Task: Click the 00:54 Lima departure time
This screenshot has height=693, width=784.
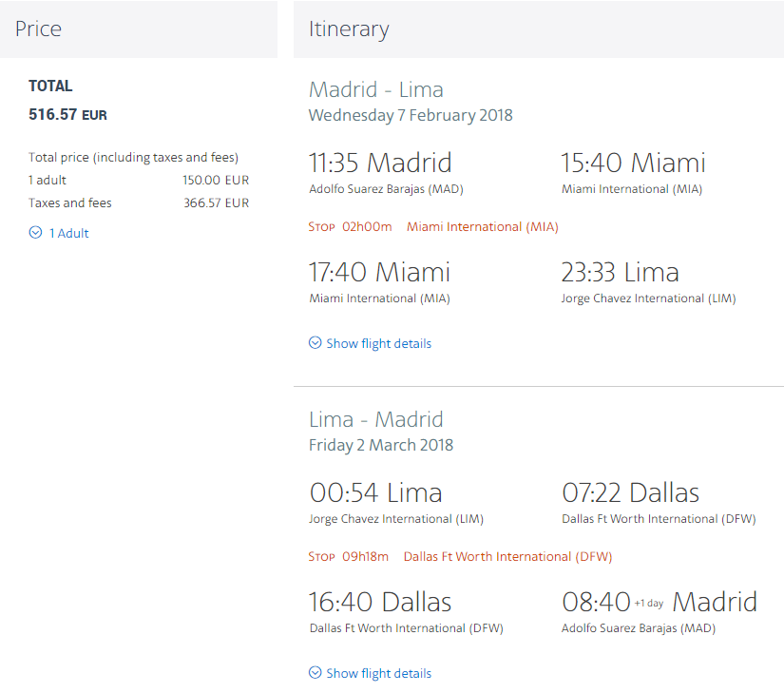Action: [376, 492]
